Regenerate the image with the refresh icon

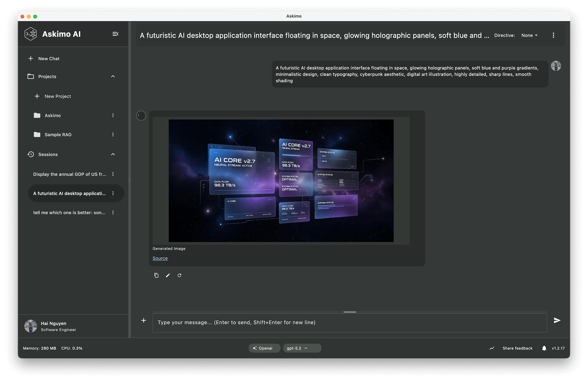(179, 275)
